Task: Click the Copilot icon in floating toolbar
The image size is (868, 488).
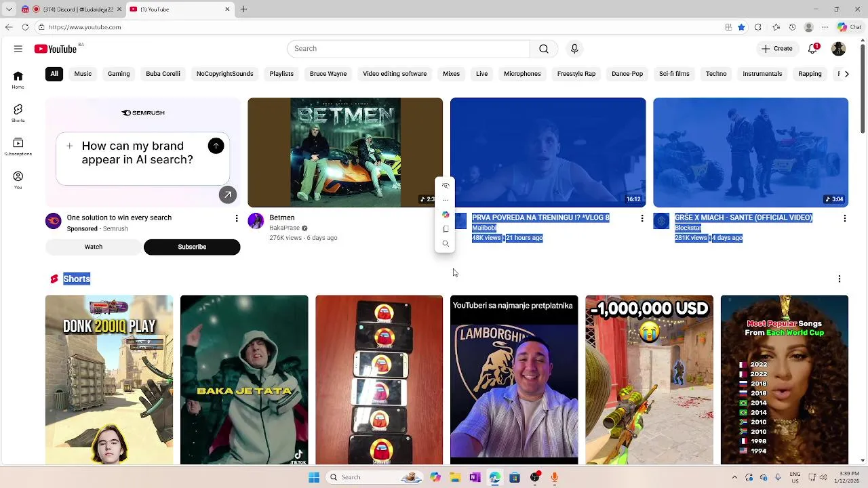Action: [446, 214]
